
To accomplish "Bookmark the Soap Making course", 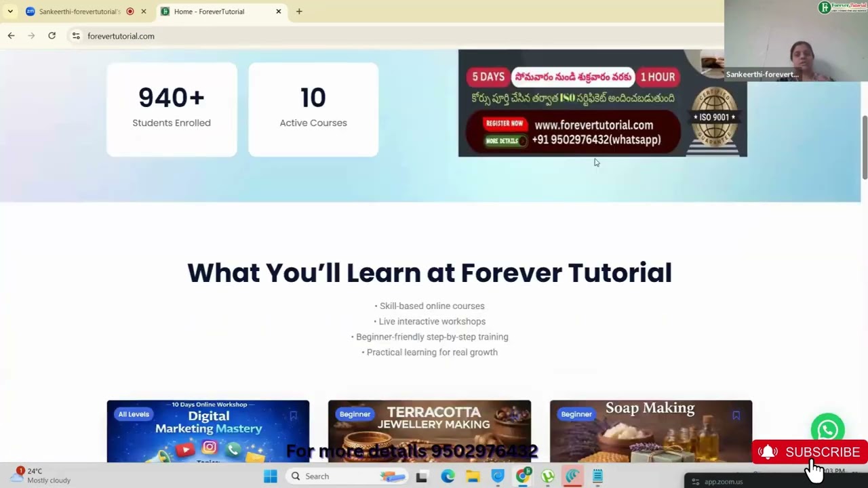I will coord(736,415).
